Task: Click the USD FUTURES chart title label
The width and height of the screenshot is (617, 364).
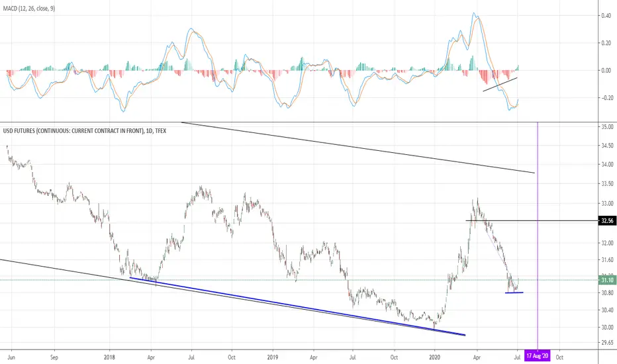Action: 85,131
